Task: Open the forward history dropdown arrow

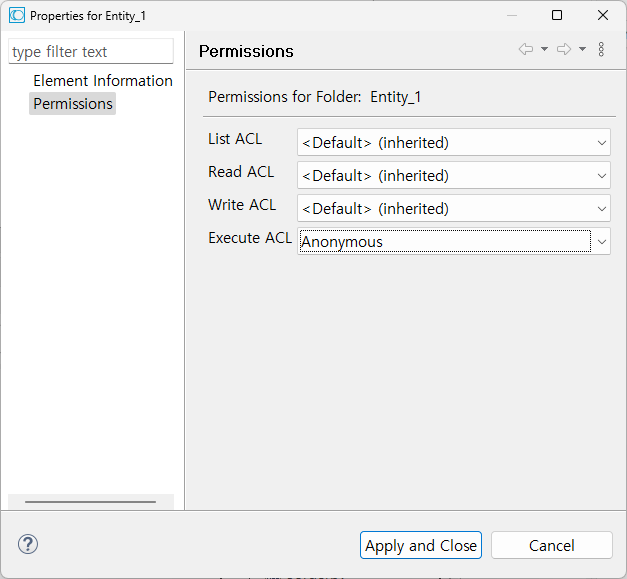Action: click(583, 49)
